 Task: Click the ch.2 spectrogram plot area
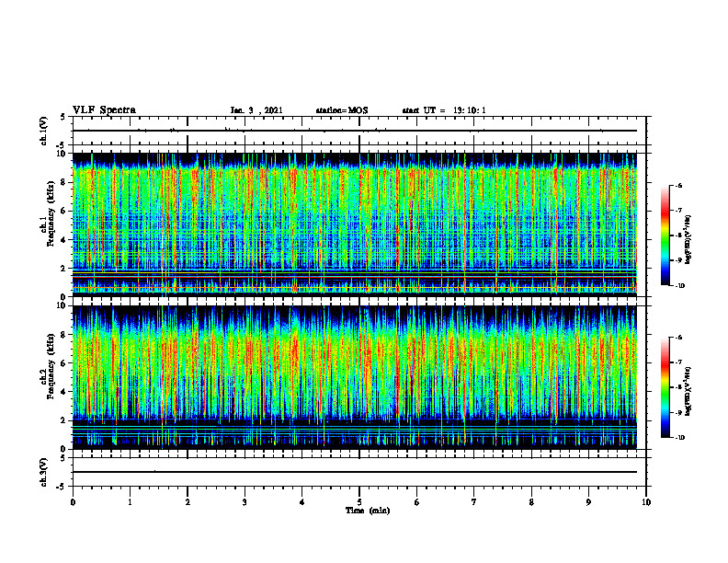(x=355, y=377)
